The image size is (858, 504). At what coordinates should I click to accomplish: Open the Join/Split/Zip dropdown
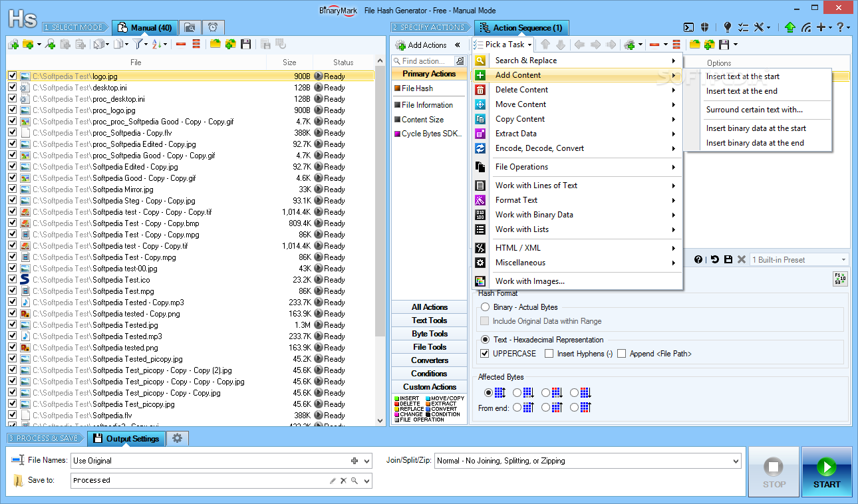735,461
